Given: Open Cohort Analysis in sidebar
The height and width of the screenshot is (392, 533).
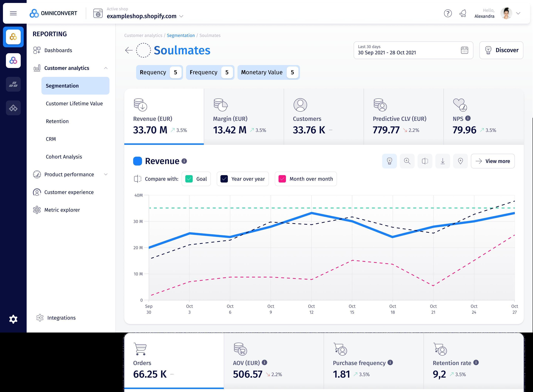Looking at the screenshot, I should tap(64, 157).
